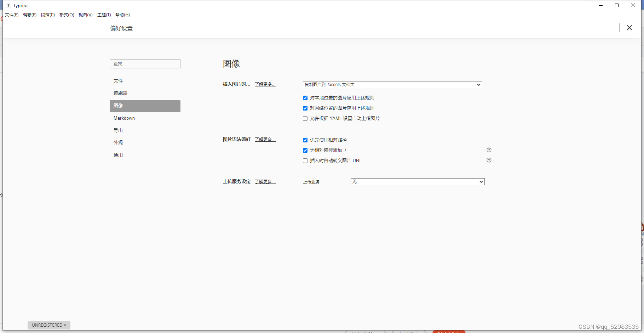Click the Typora app icon in title bar
Image resolution: width=644 pixels, height=333 pixels.
pos(8,5)
